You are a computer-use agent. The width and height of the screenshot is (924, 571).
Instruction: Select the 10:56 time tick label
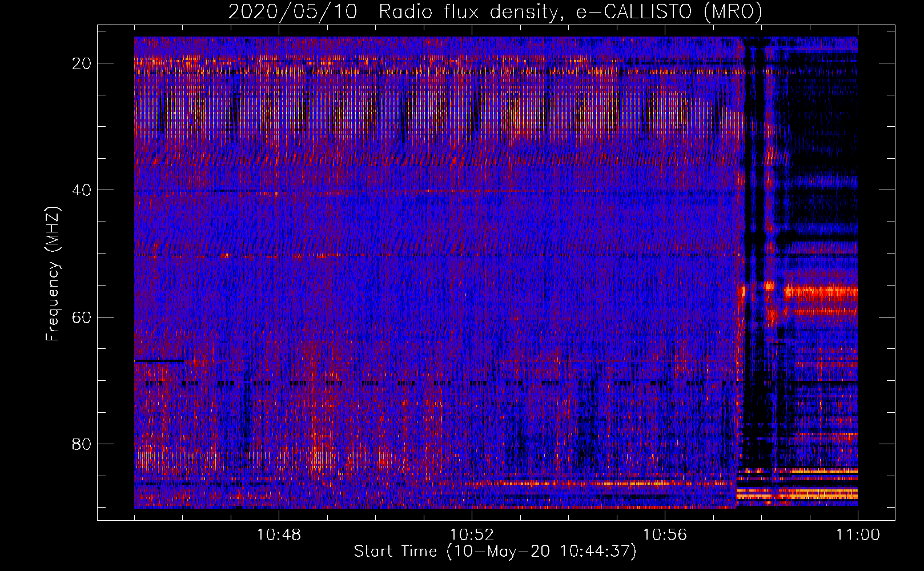click(x=665, y=535)
